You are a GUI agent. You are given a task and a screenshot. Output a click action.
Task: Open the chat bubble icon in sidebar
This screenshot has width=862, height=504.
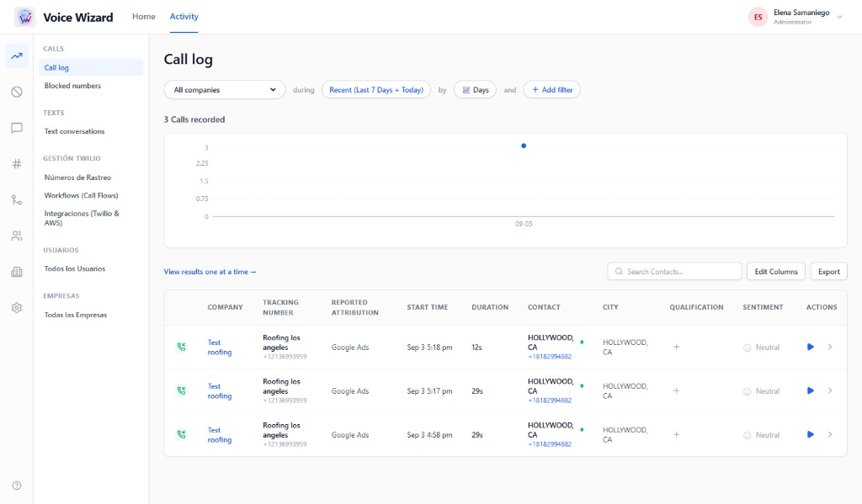(x=17, y=128)
